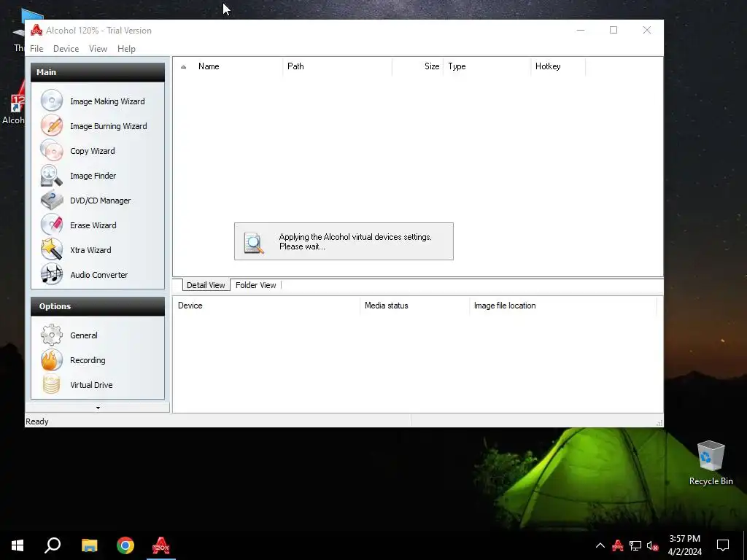Open Virtual Drive options disc stack icon
The width and height of the screenshot is (747, 560).
[x=52, y=384]
